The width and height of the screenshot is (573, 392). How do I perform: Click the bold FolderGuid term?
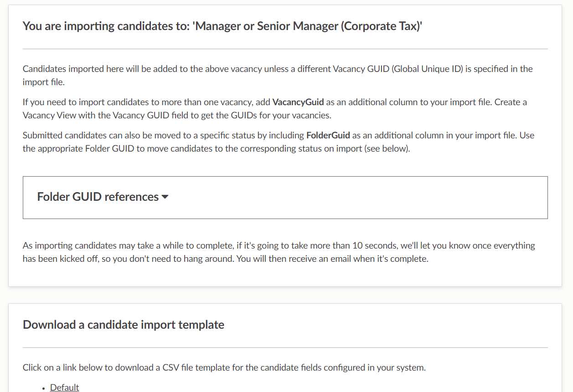click(x=328, y=135)
